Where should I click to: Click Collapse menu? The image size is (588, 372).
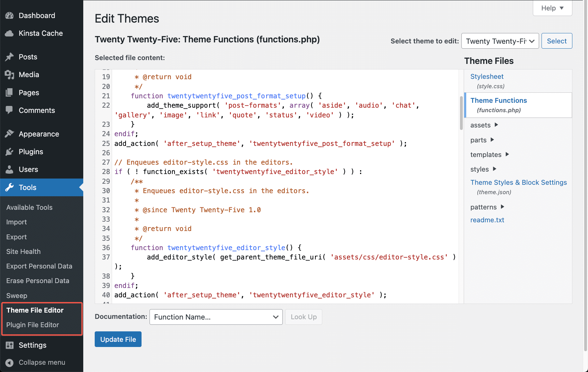point(42,363)
